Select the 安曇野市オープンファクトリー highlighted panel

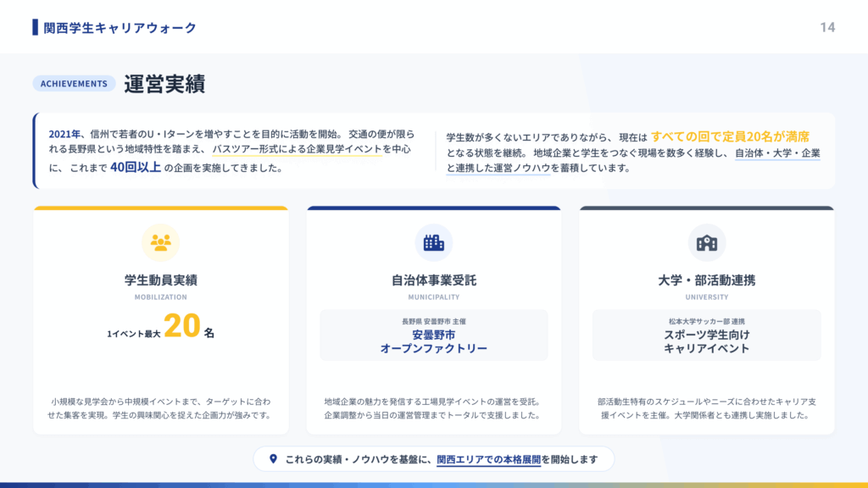(x=434, y=335)
